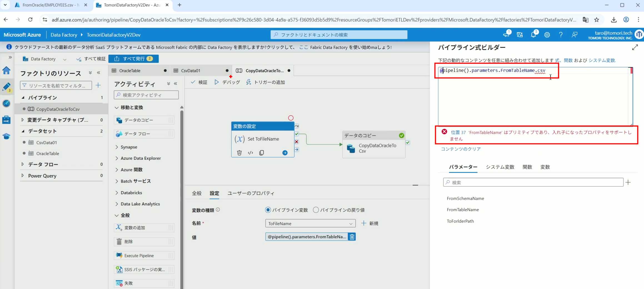The height and width of the screenshot is (289, 644).
Task: Open the Manage toolbox in left sidebar
Action: coord(6,120)
